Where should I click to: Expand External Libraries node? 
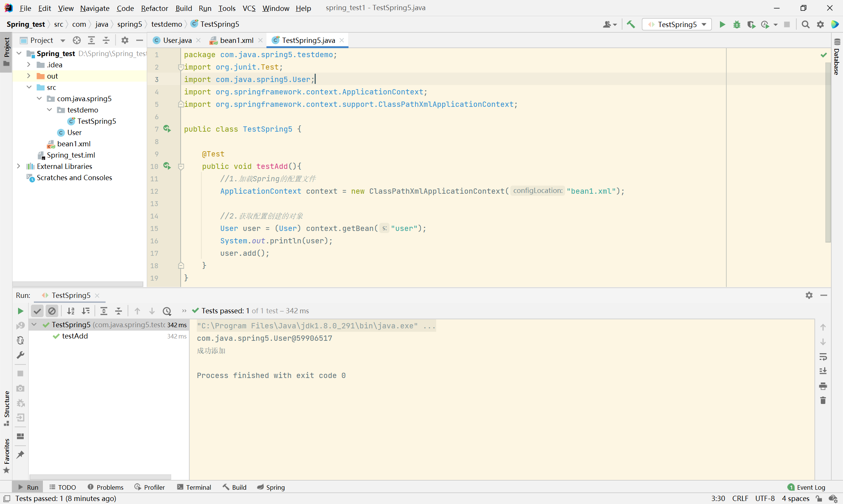[18, 166]
